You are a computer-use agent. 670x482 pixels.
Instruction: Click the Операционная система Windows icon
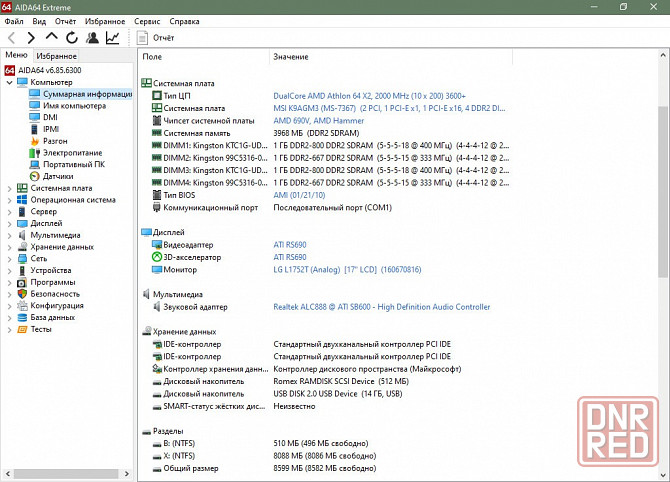22,200
